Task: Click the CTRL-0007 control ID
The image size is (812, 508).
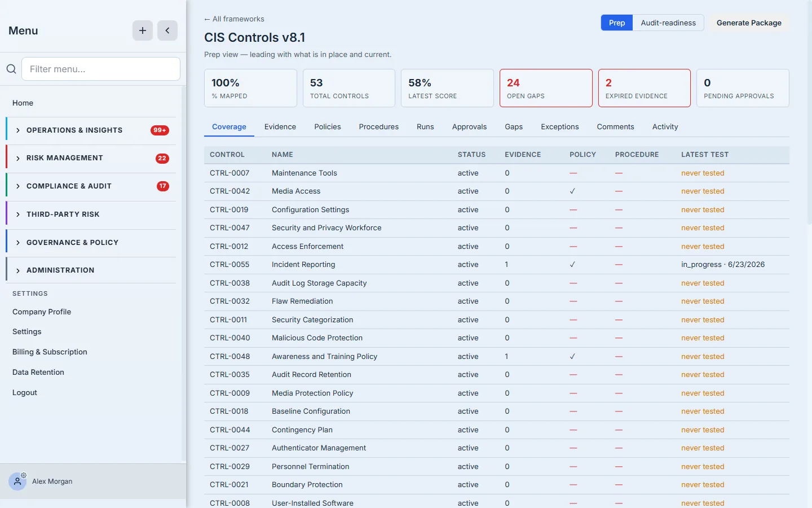Action: [230, 173]
